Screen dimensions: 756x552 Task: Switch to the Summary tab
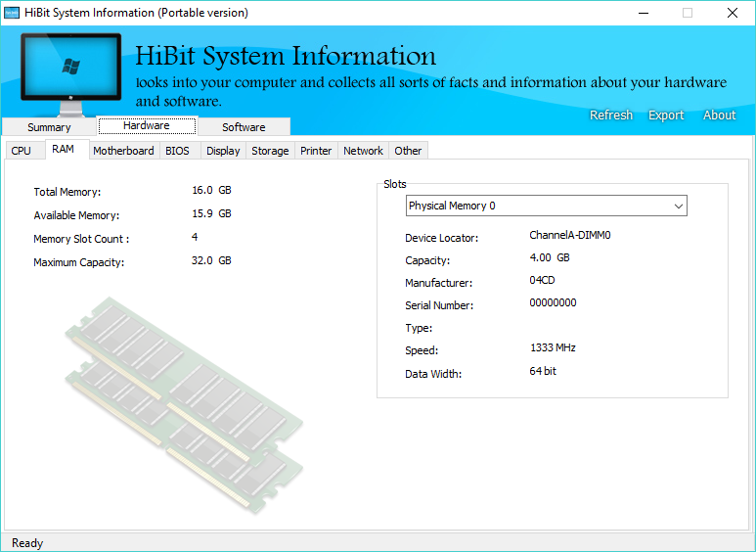point(49,127)
